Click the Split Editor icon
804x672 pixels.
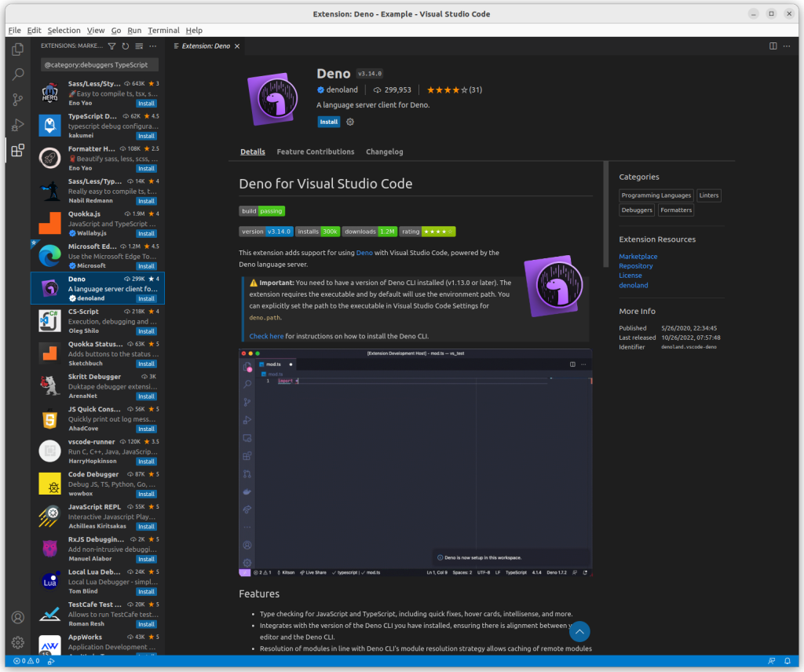pos(774,46)
